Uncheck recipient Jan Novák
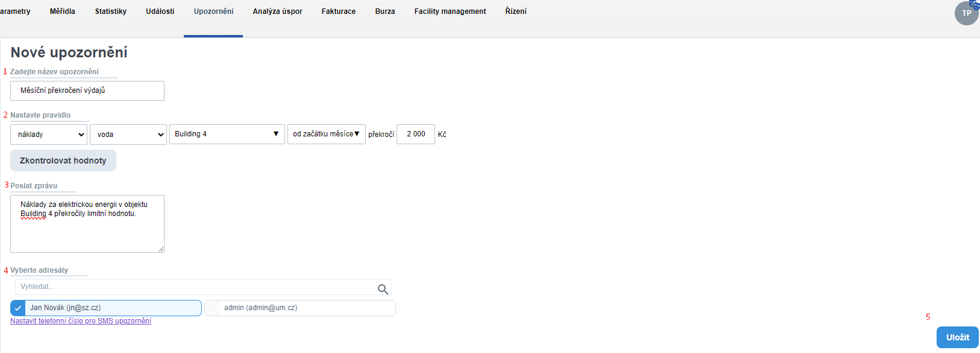 coord(18,308)
